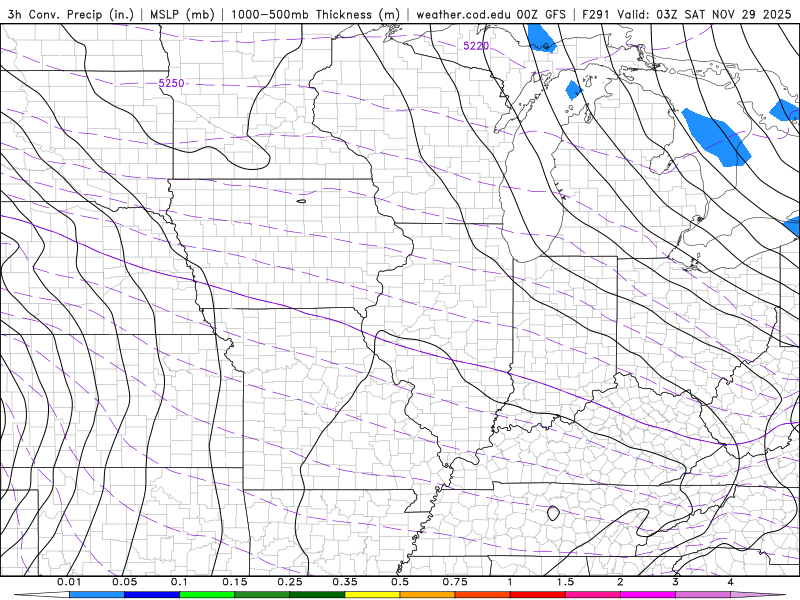
Task: Click the 0.25 legend value label
Action: (290, 582)
